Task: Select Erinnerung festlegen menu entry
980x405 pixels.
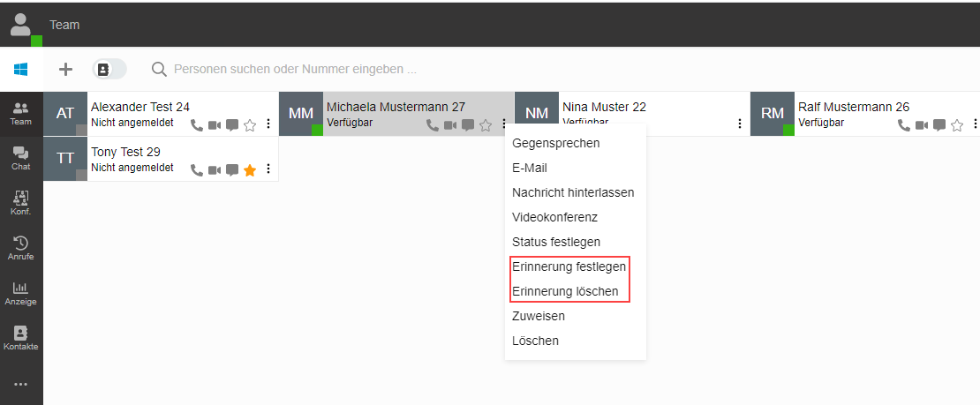Action: (x=569, y=266)
